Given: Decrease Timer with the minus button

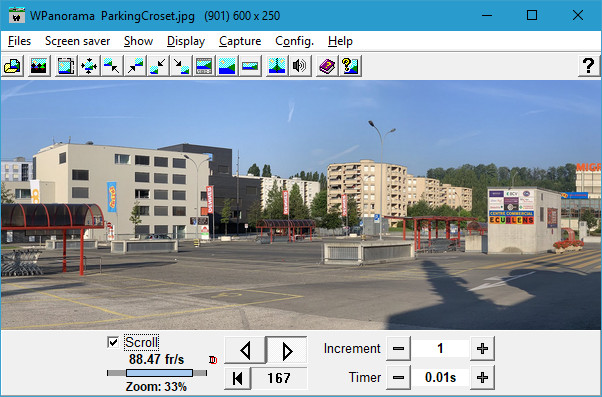Looking at the screenshot, I should click(399, 377).
